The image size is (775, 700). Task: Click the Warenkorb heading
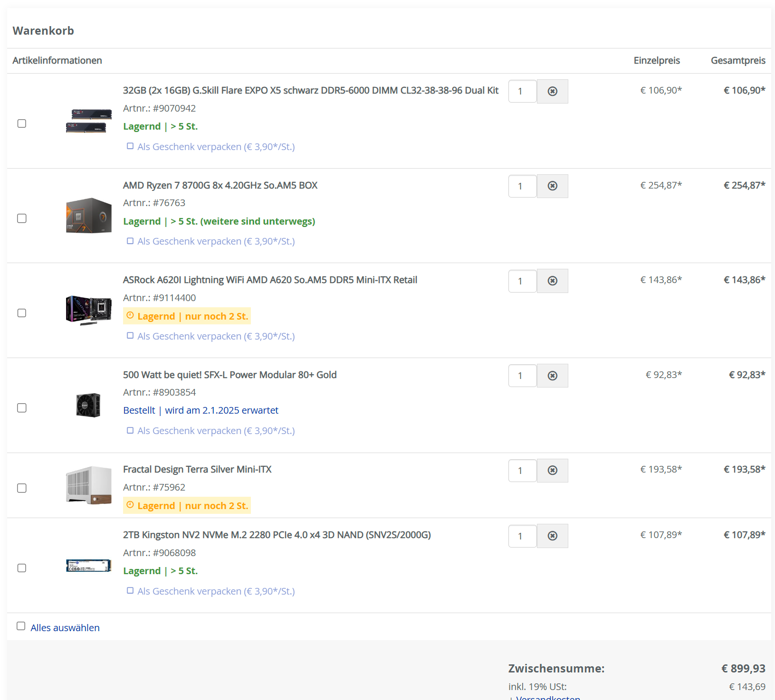(x=43, y=31)
